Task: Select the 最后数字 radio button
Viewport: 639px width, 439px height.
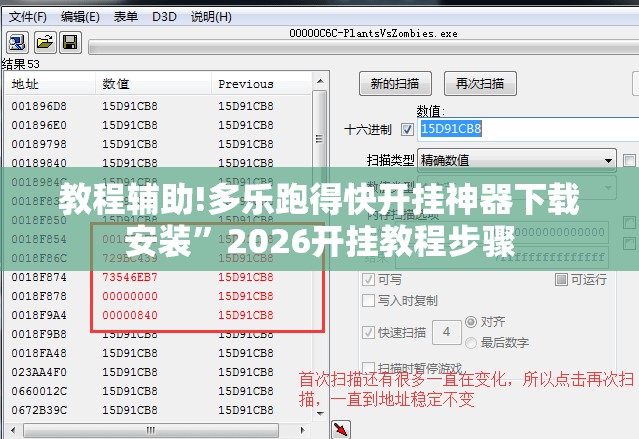Action: point(471,342)
